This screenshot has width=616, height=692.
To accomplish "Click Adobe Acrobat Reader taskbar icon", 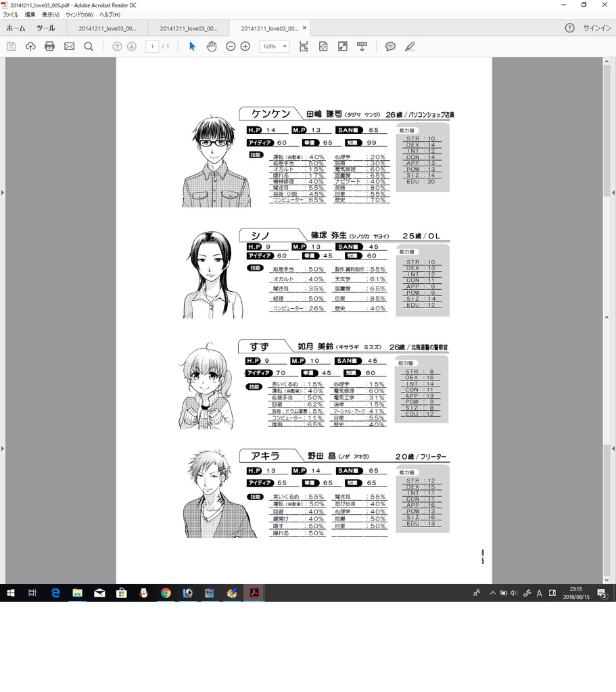I will (x=254, y=593).
